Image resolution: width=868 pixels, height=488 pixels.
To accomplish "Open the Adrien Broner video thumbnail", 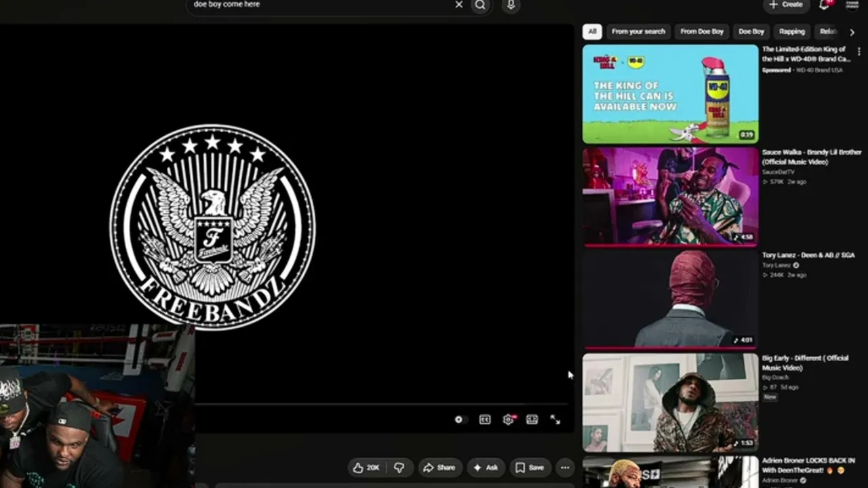I will pyautogui.click(x=670, y=472).
